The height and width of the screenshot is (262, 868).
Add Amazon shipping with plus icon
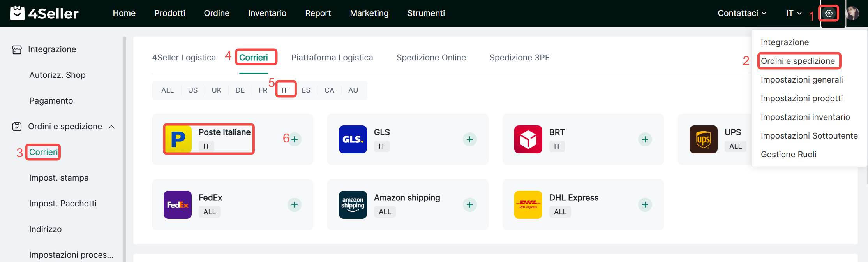coord(470,205)
